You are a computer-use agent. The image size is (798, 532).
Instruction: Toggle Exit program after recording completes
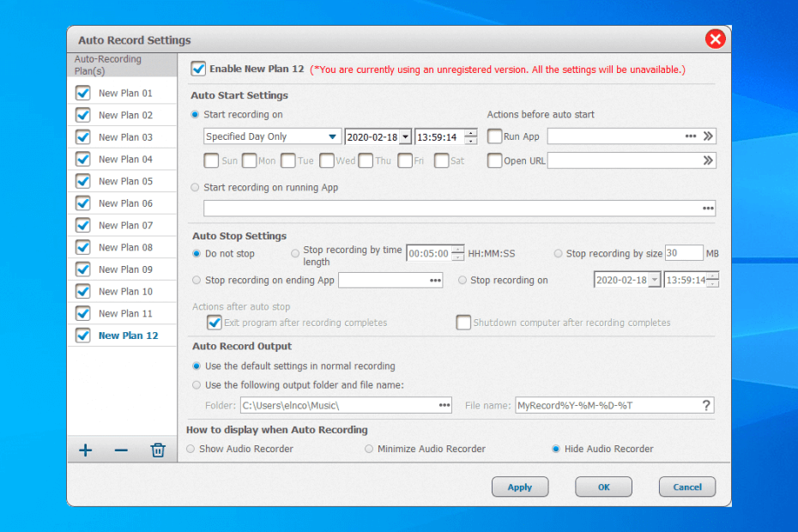215,323
